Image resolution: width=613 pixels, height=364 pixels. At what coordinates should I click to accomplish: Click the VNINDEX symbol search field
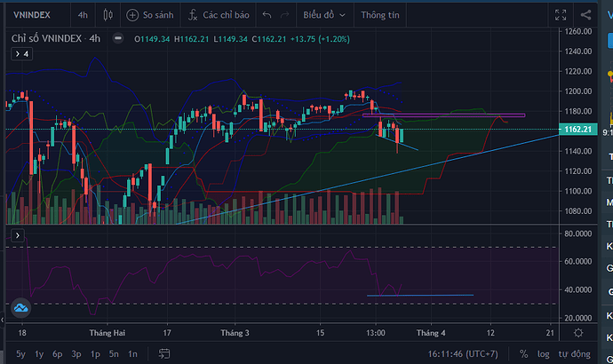[x=34, y=15]
